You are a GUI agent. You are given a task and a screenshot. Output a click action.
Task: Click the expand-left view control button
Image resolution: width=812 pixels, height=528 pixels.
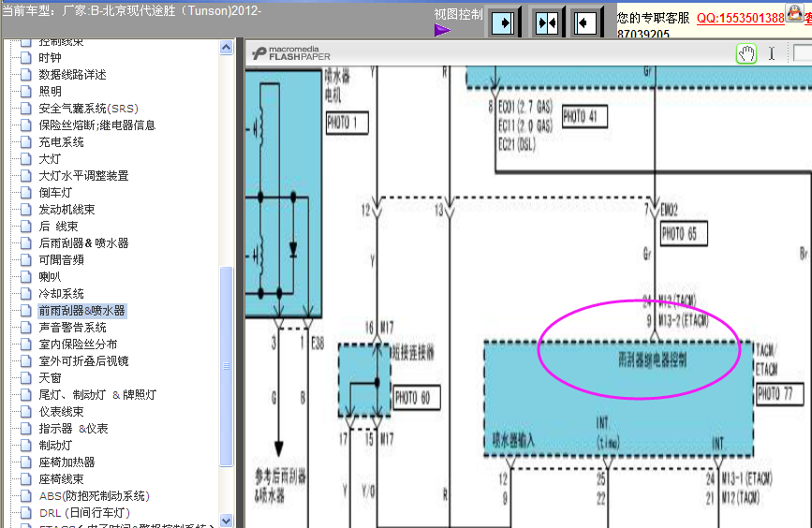click(x=585, y=22)
